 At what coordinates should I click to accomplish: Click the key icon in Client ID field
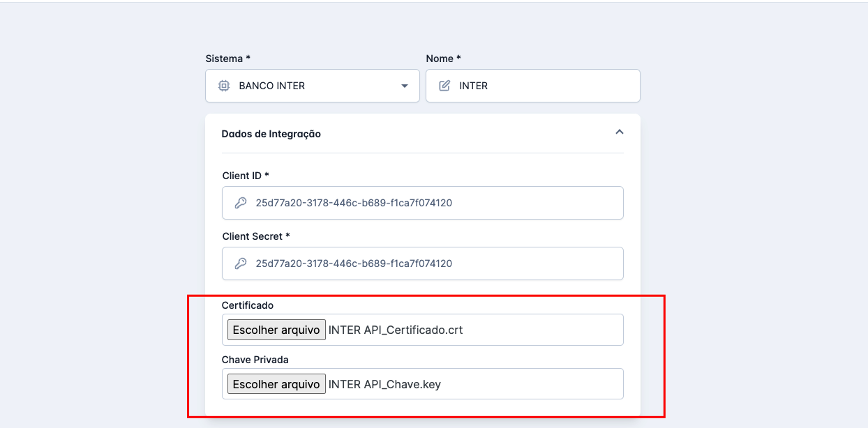click(x=240, y=203)
